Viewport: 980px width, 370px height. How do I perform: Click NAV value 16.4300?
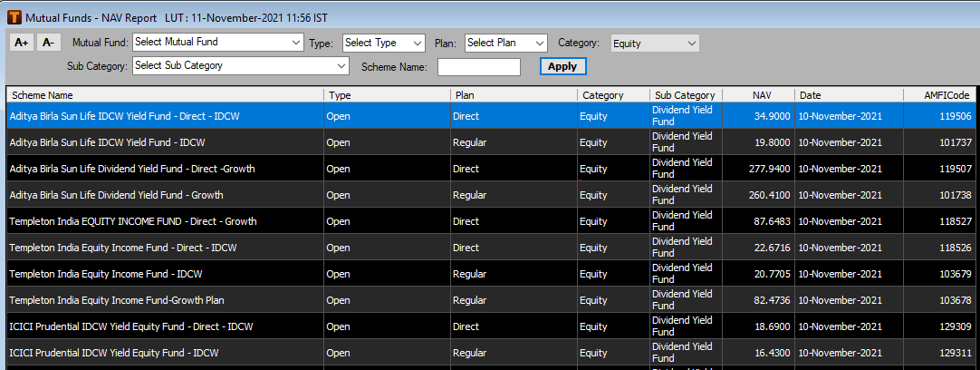coord(772,353)
